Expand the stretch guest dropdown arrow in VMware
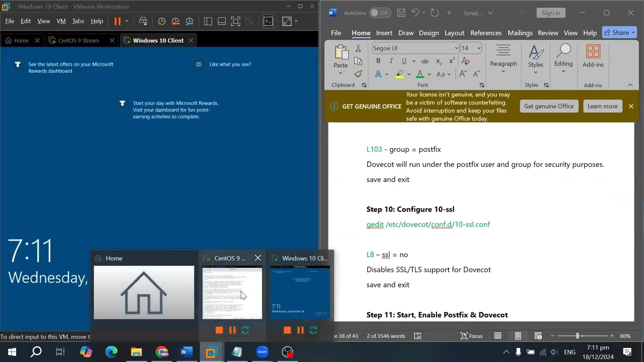 (296, 21)
